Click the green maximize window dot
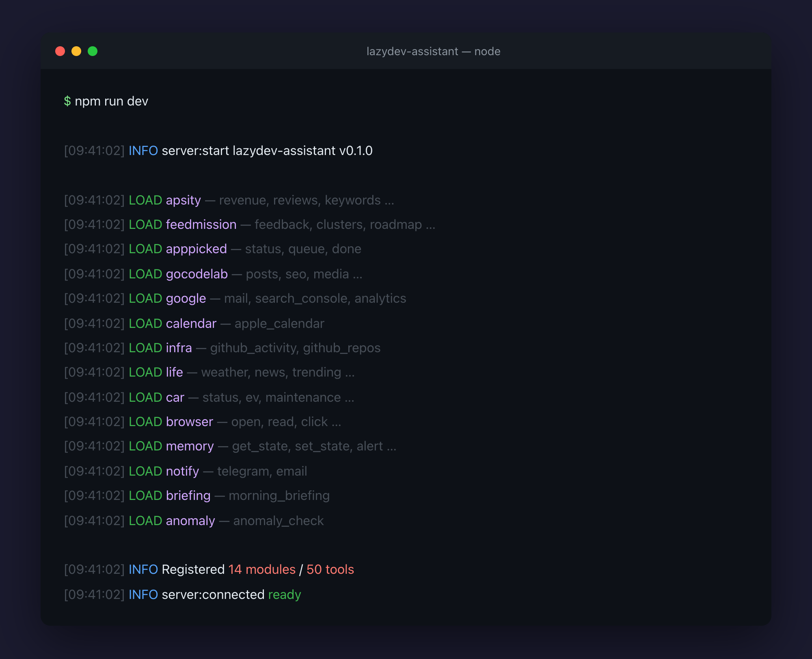Viewport: 812px width, 659px height. [93, 51]
